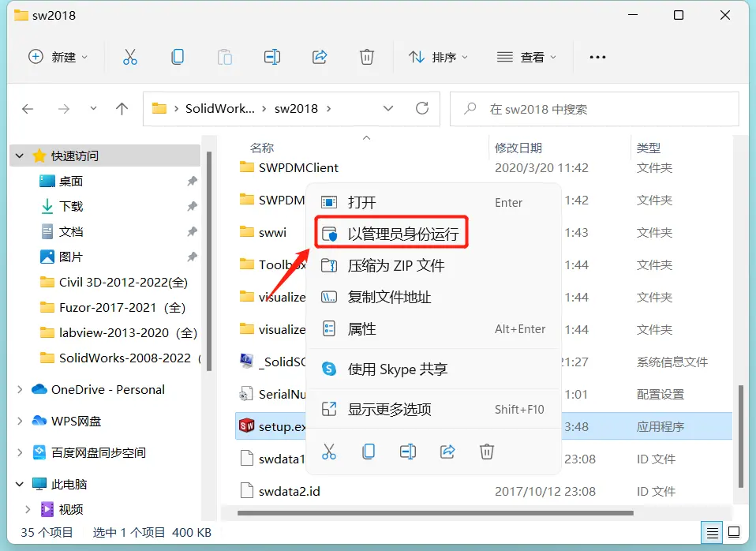Viewport: 756px width, 551px height.
Task: Click the pin next to 文档
Action: (193, 231)
